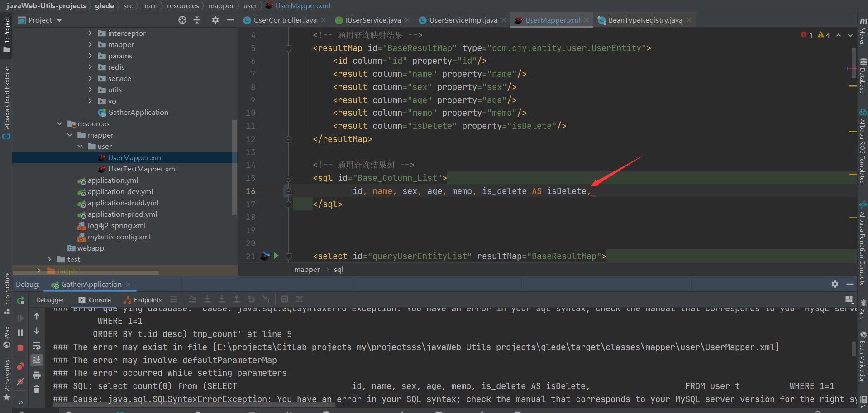Expand the test folder
The image size is (868, 413).
(x=49, y=259)
